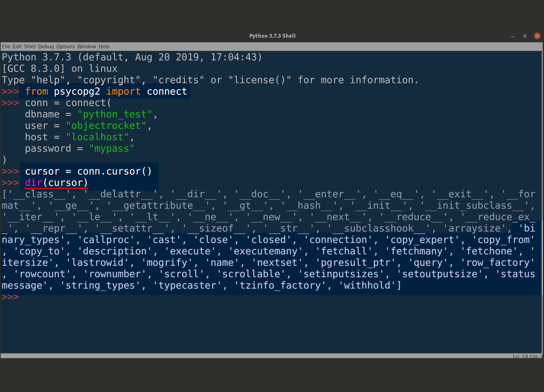Open the Edit menu
The width and height of the screenshot is (544, 392).
click(17, 46)
